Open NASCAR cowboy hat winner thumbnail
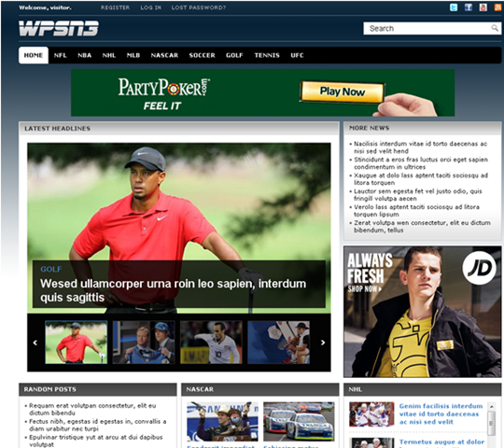 pos(222,421)
